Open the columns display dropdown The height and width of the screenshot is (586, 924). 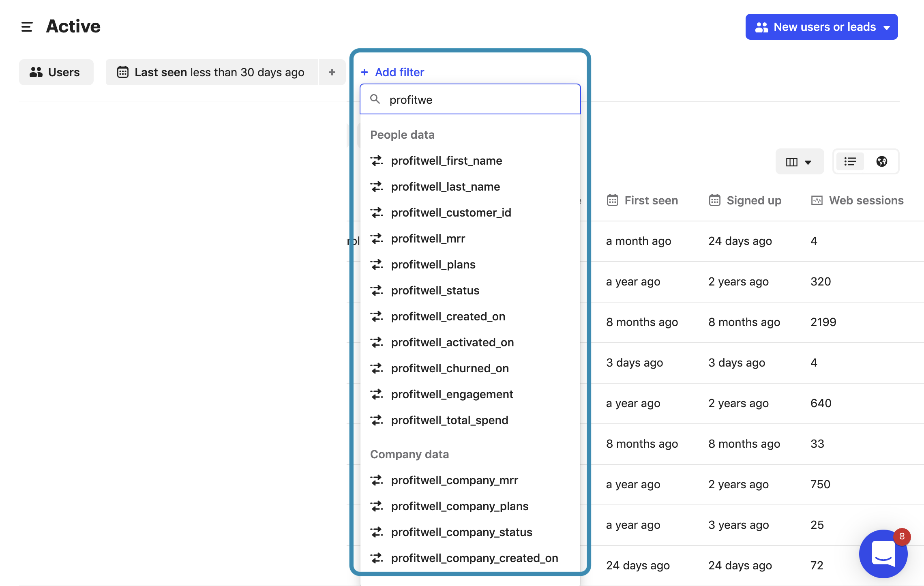point(799,162)
